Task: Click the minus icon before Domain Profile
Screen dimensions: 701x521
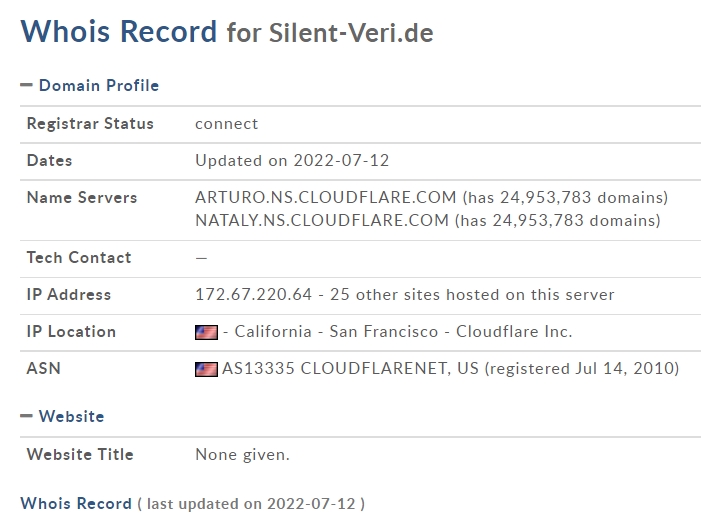Action: click(26, 85)
